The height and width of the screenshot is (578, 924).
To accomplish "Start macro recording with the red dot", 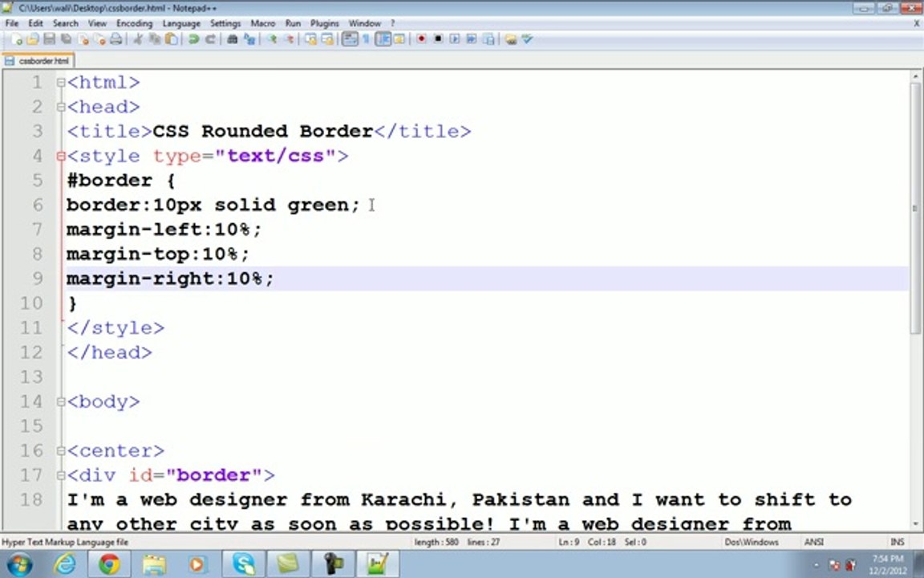I will pyautogui.click(x=421, y=39).
